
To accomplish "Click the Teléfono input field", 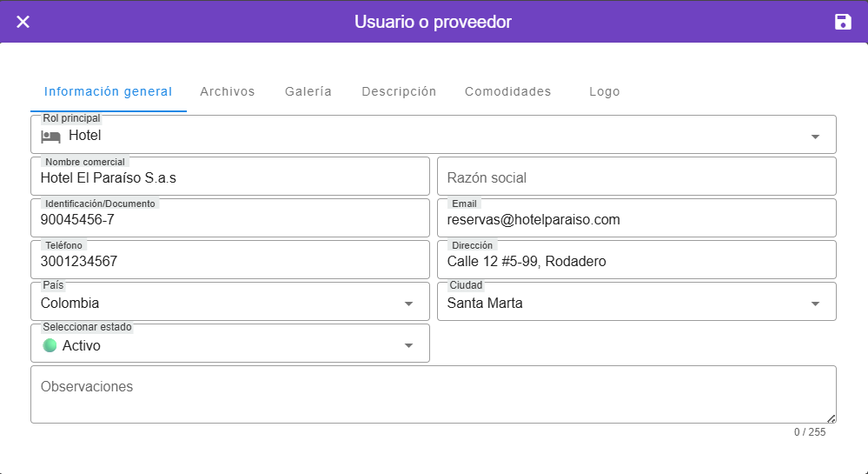I will [x=230, y=261].
